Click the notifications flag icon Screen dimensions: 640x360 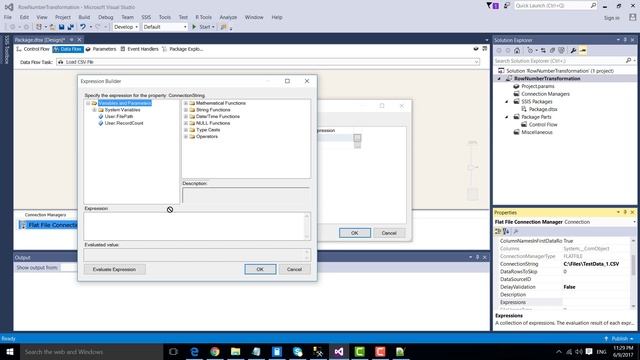[x=492, y=5]
